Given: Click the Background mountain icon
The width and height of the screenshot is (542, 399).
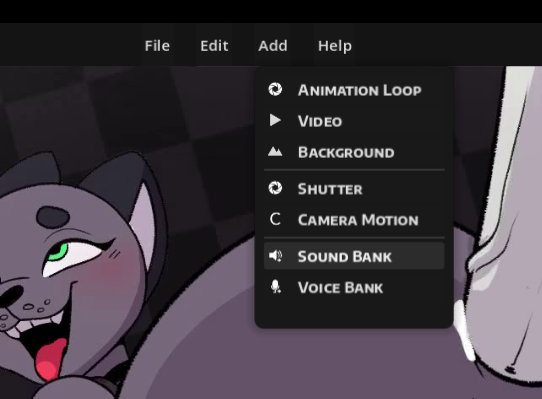Looking at the screenshot, I should 275,151.
